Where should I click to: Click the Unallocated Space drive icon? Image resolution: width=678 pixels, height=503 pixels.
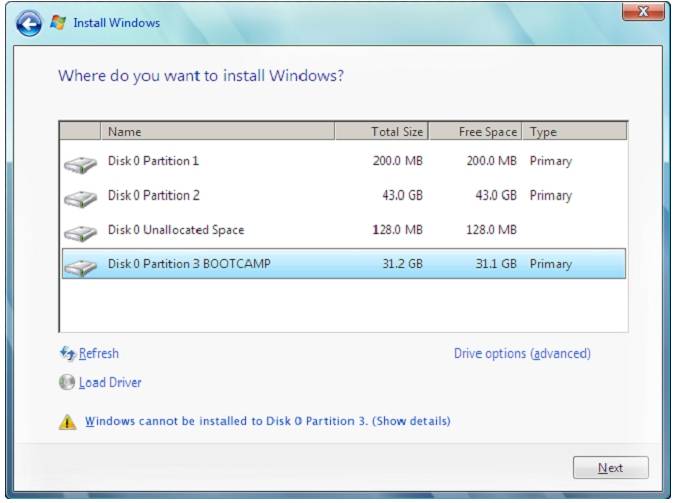[80, 232]
